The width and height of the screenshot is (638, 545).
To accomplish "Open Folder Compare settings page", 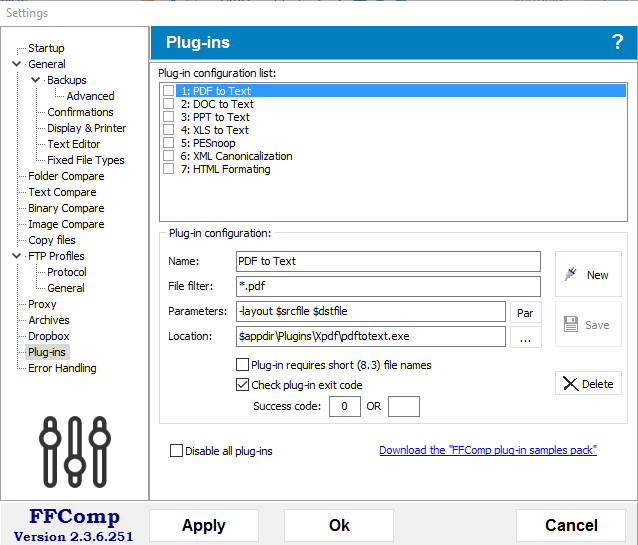I will coord(66,176).
